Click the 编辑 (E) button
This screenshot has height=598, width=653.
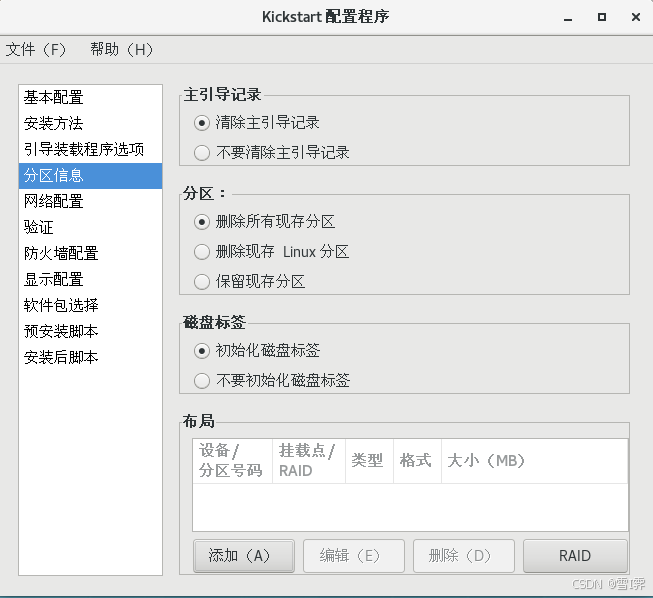[354, 556]
